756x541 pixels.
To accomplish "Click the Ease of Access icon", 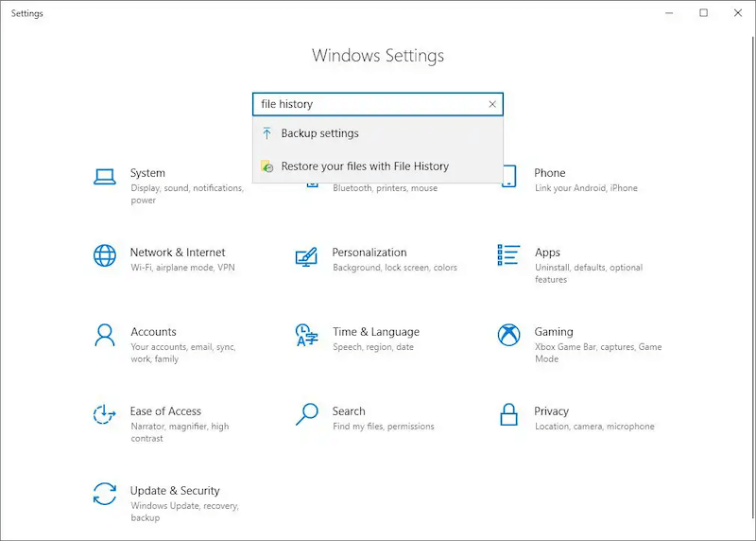I will coord(104,414).
